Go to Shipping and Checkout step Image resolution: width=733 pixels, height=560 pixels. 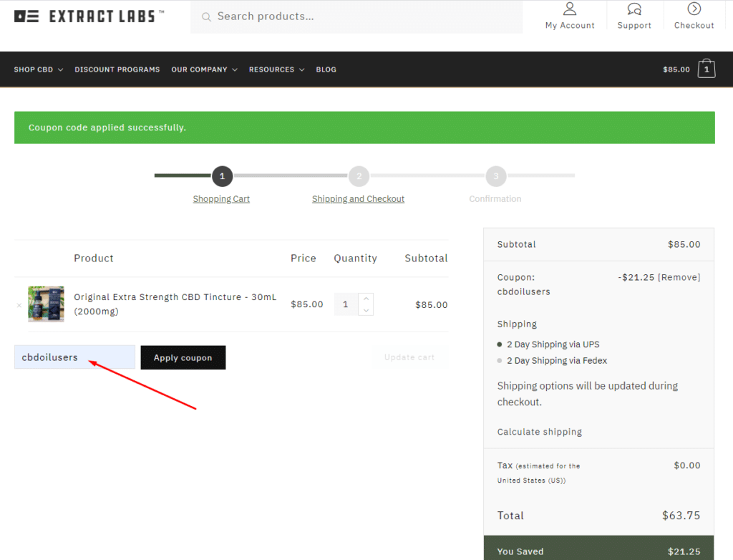tap(358, 199)
